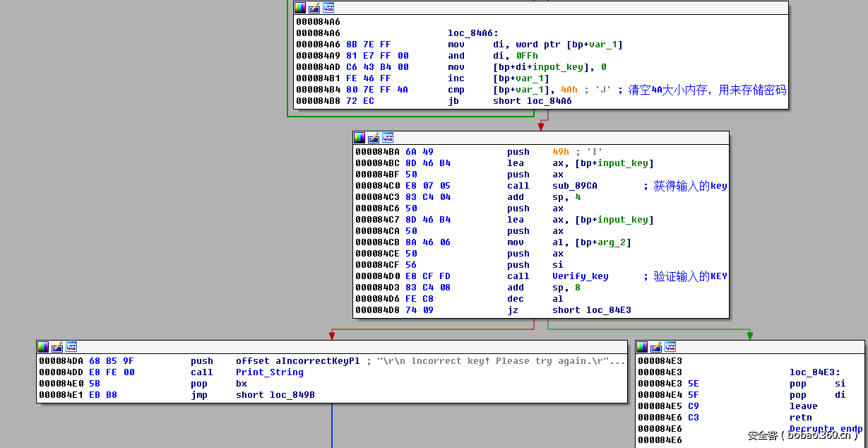
Task: Select the sub_89CA call target
Action: pyautogui.click(x=574, y=186)
